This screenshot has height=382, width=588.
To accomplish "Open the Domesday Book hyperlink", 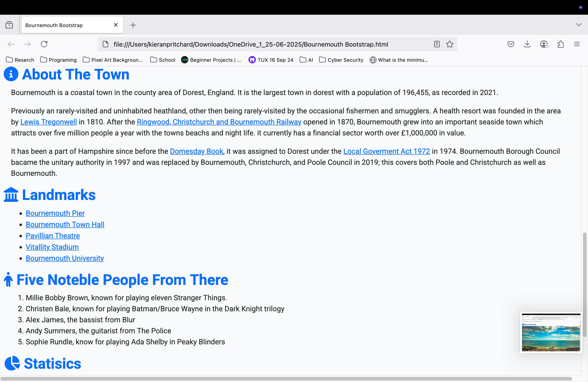I will coord(196,151).
